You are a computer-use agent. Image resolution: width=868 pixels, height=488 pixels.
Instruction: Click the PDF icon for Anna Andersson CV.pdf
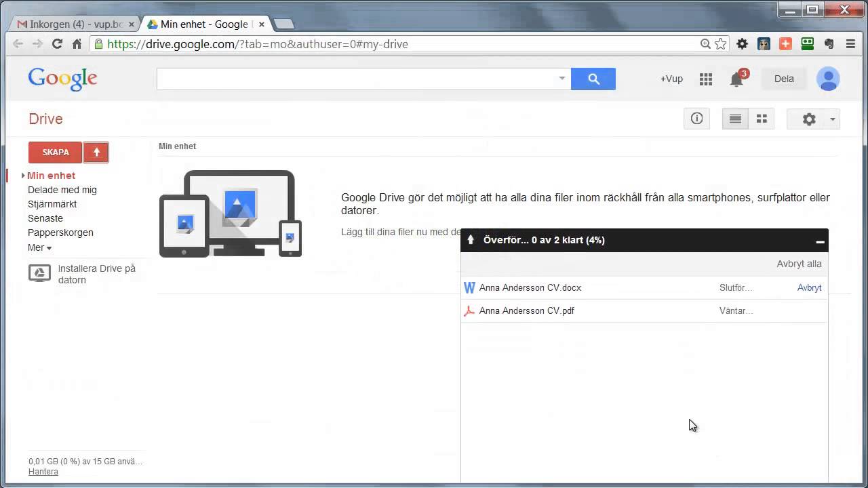pyautogui.click(x=469, y=311)
